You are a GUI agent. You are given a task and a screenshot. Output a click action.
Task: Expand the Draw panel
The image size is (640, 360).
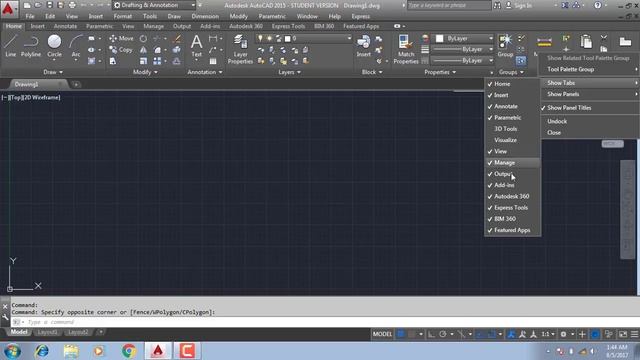(53, 72)
